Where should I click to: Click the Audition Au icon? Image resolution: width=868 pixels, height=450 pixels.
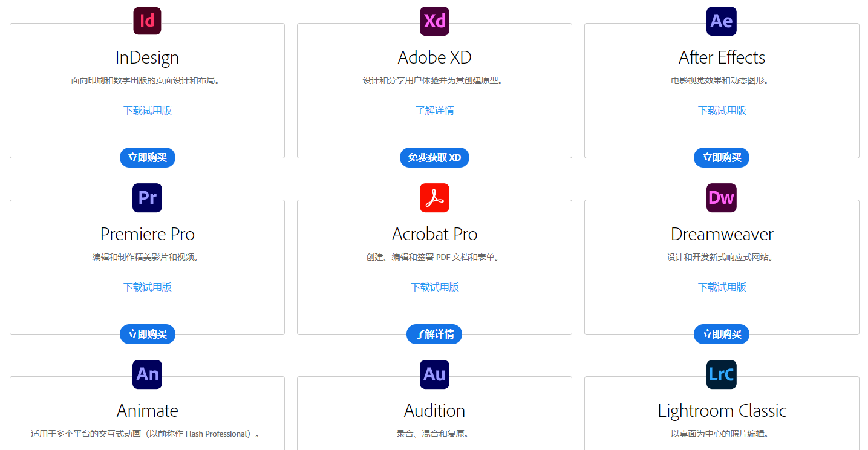point(434,374)
